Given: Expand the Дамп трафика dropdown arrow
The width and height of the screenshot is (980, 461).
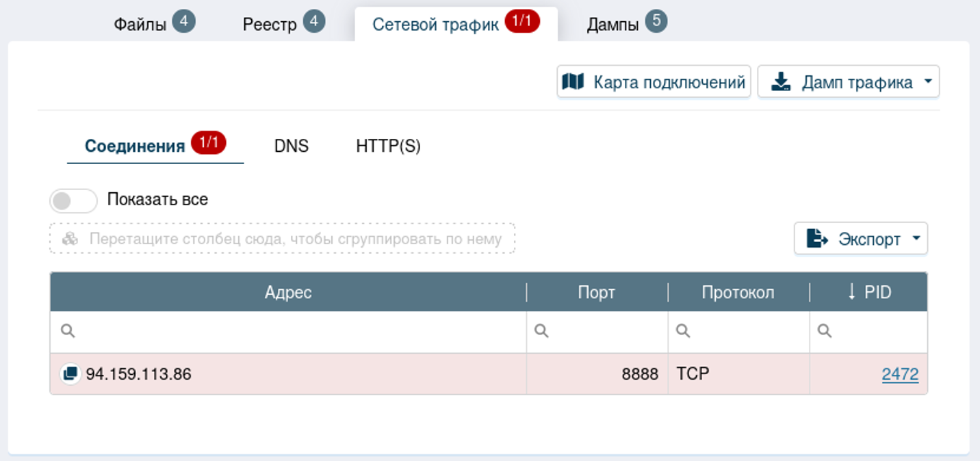Looking at the screenshot, I should [x=928, y=82].
